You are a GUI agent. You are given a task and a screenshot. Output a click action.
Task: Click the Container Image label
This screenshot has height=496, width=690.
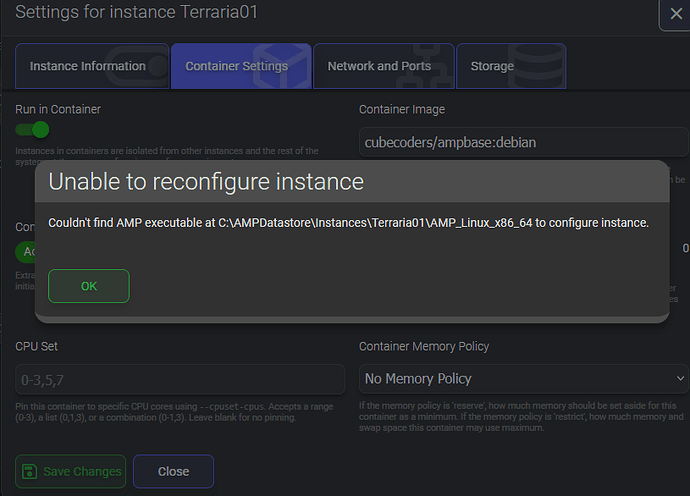point(402,109)
